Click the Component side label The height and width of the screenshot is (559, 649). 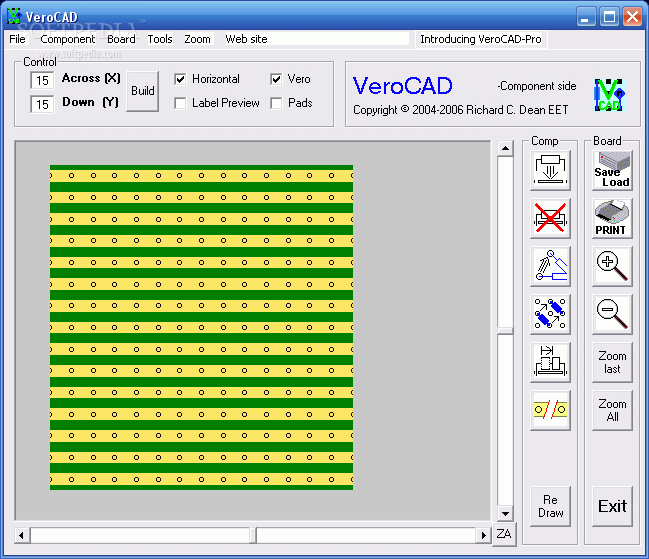[x=537, y=86]
